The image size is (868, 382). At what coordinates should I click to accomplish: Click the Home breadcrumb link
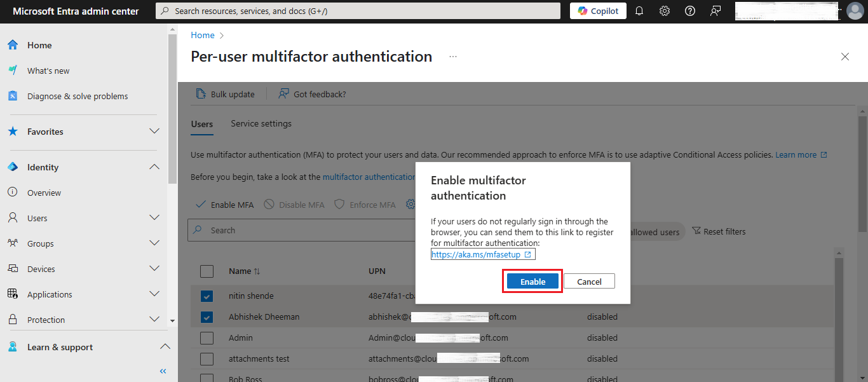click(x=203, y=35)
